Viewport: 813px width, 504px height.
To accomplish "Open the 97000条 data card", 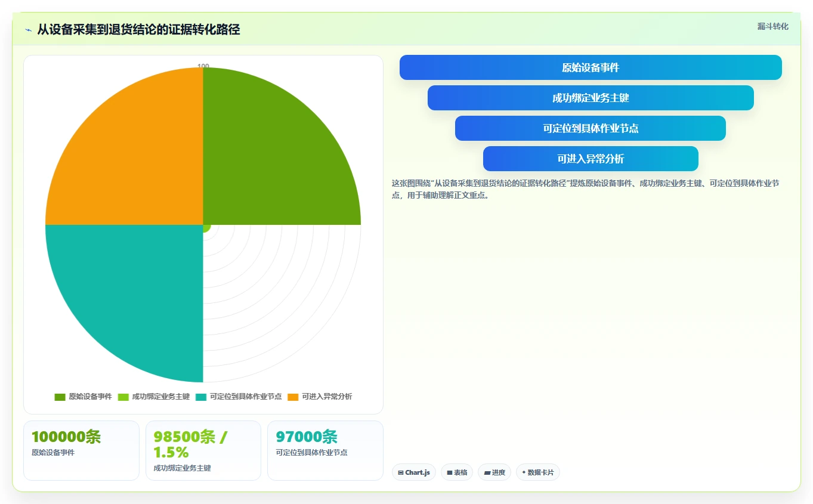I will click(325, 450).
